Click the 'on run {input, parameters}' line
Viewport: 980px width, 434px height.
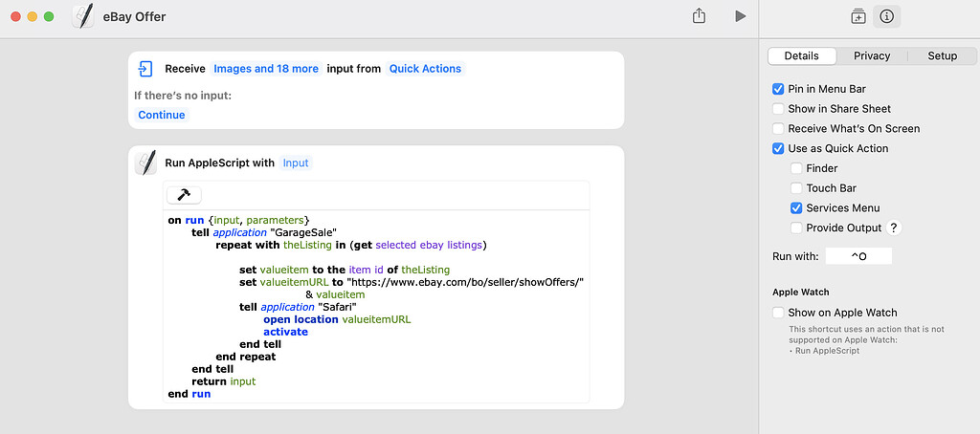(238, 221)
